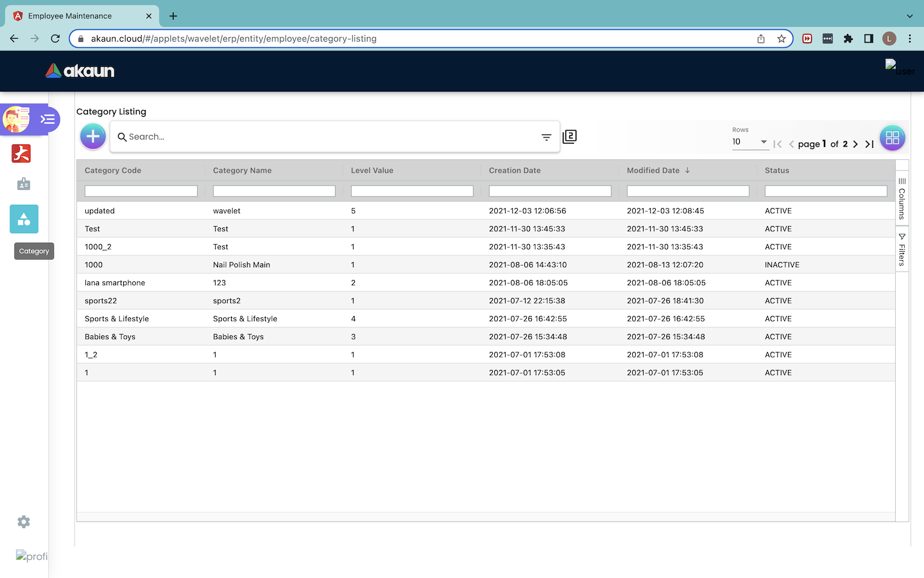Select the Nail Polish Main row
The width and height of the screenshot is (924, 578).
pos(241,265)
